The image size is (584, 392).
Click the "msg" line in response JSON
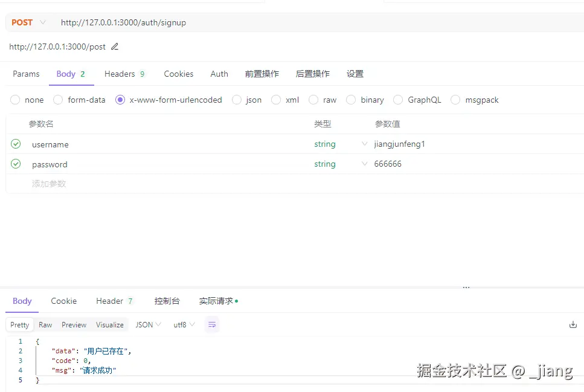coord(84,370)
